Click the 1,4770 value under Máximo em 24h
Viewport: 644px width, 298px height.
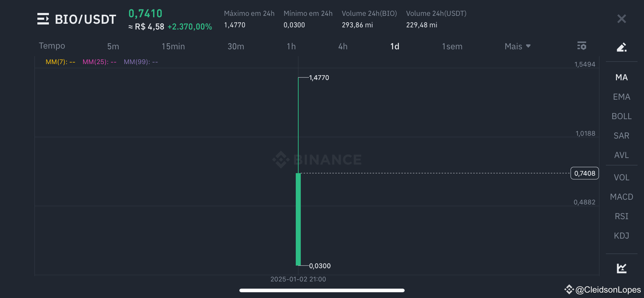pyautogui.click(x=235, y=25)
